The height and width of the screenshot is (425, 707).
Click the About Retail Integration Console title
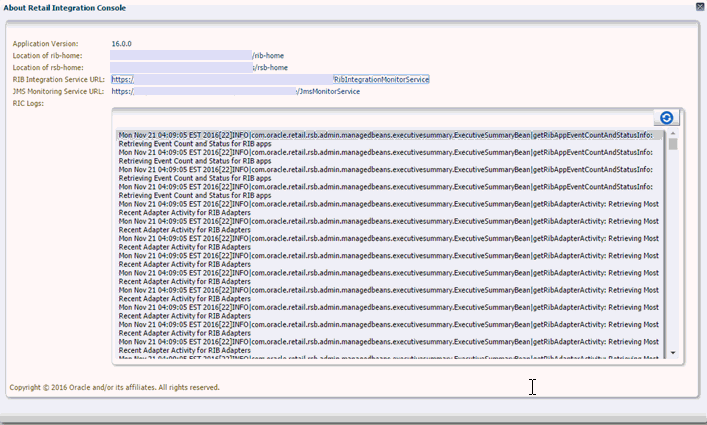pos(64,8)
